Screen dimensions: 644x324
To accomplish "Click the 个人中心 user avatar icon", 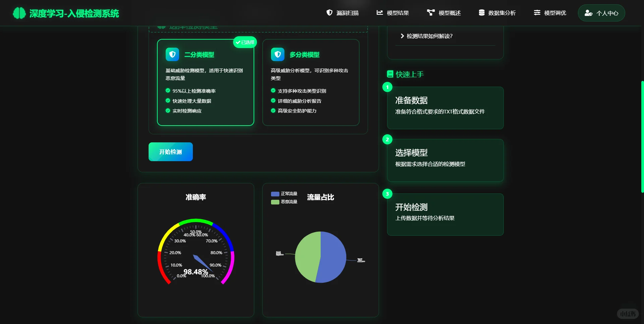I will (589, 13).
